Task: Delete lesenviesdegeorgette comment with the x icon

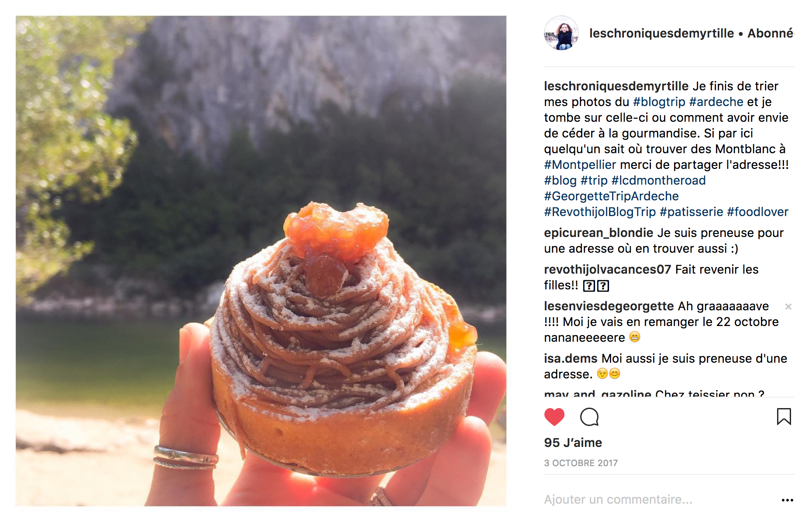Action: (x=788, y=307)
